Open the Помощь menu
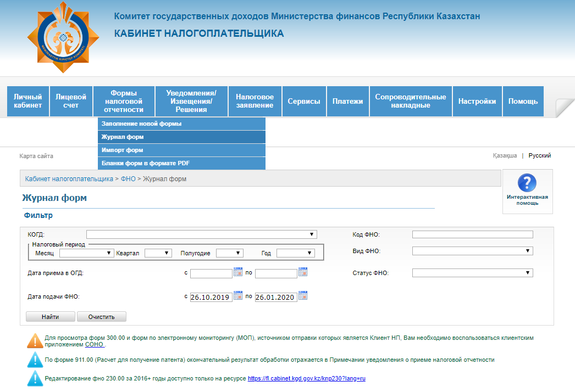The height and width of the screenshot is (392, 575). [523, 102]
